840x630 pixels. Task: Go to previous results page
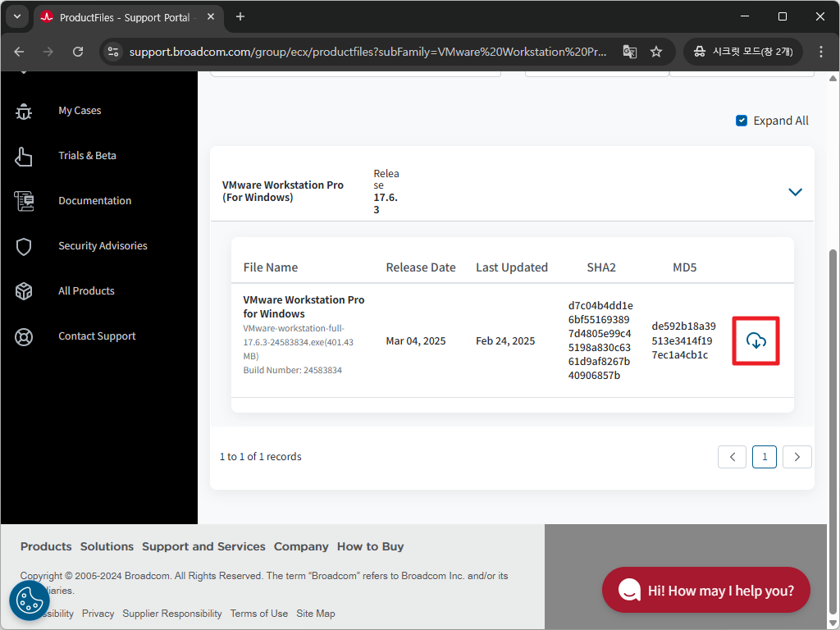(733, 457)
